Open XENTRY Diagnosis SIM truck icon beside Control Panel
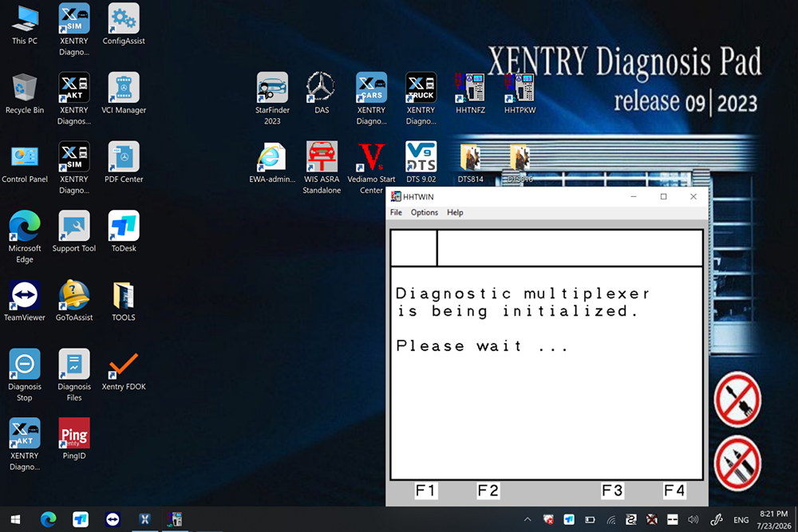This screenshot has height=532, width=798. tap(73, 167)
